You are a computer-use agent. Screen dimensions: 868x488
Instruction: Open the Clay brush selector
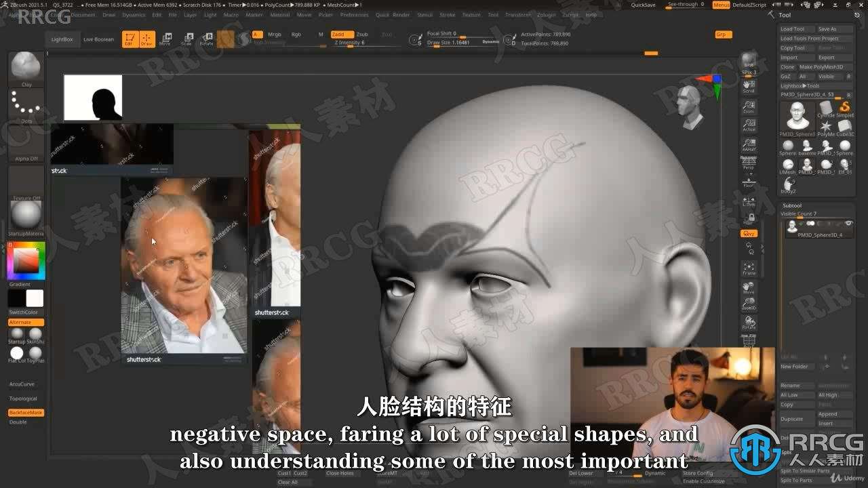(x=26, y=69)
